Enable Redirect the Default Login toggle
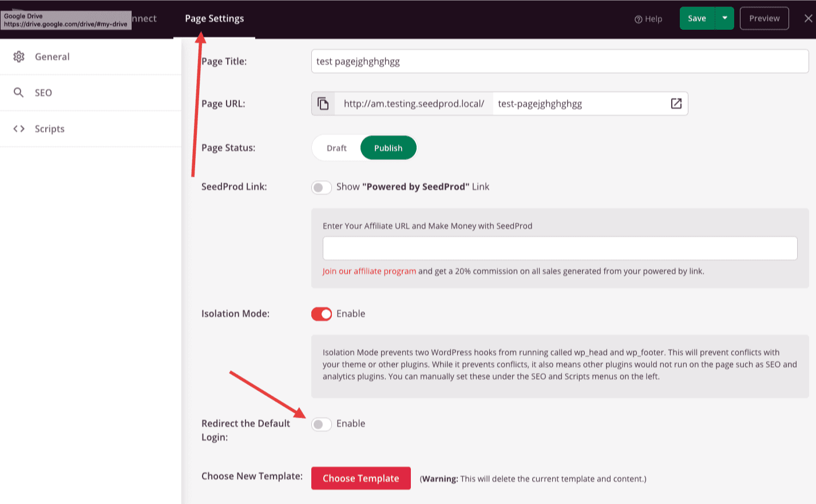This screenshot has width=816, height=504. click(321, 424)
